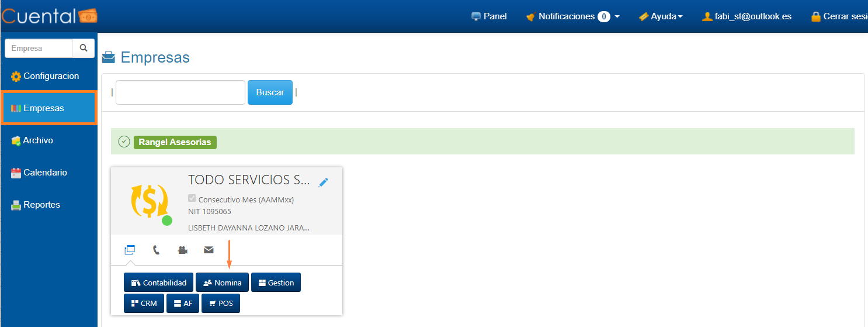Click the magnifier search icon in sidebar
The image size is (868, 327).
coord(84,48)
